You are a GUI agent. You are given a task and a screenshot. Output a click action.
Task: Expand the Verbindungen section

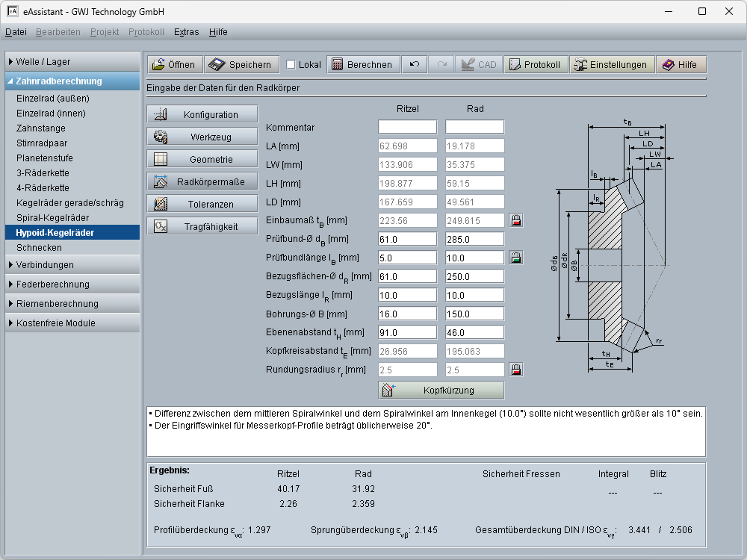72,265
